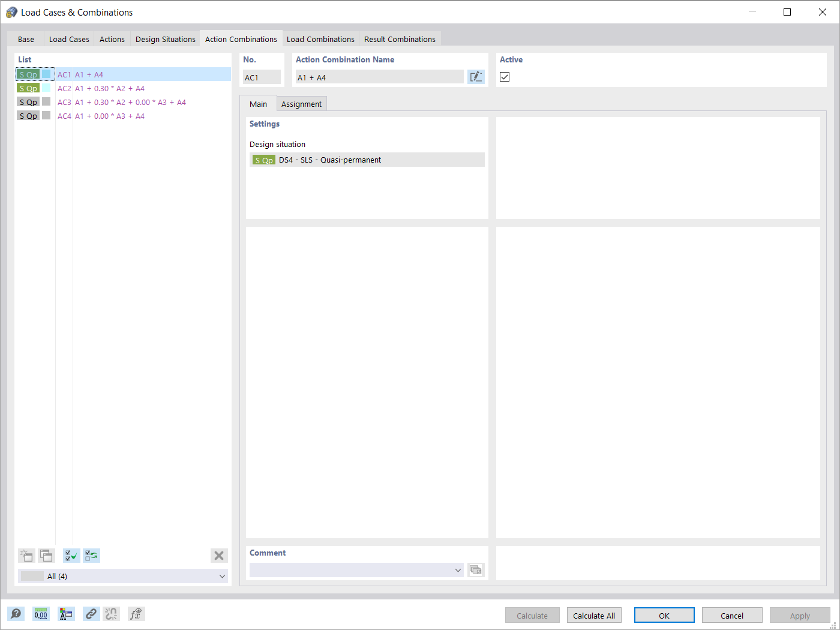Click the cyan swatch in AC2 row
Image resolution: width=840 pixels, height=630 pixels.
[46, 88]
